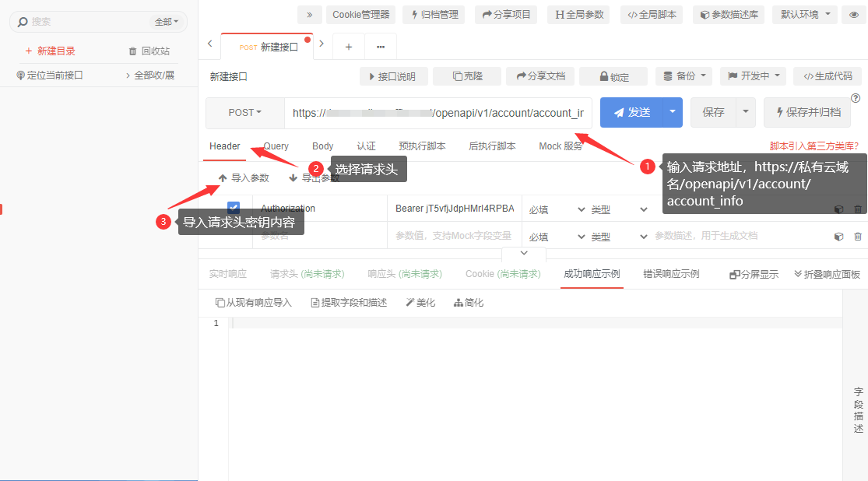Collapse the response panel (折叠响应面板)
The image size is (868, 481).
pyautogui.click(x=827, y=274)
